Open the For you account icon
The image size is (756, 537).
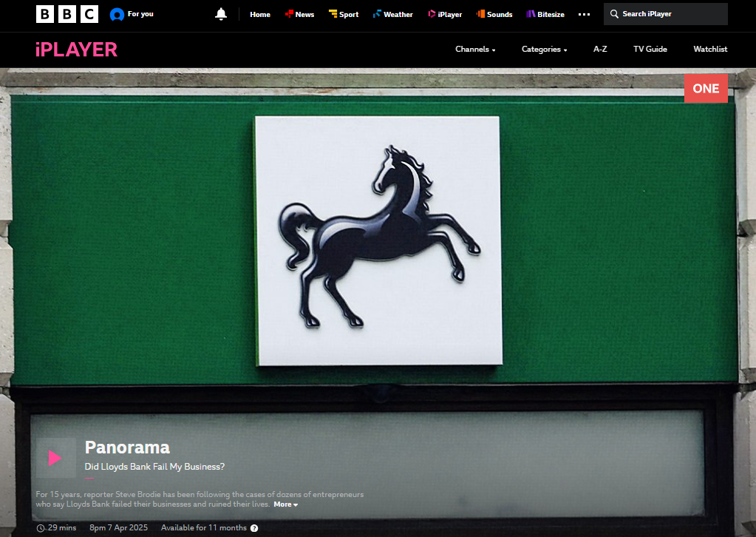(117, 15)
